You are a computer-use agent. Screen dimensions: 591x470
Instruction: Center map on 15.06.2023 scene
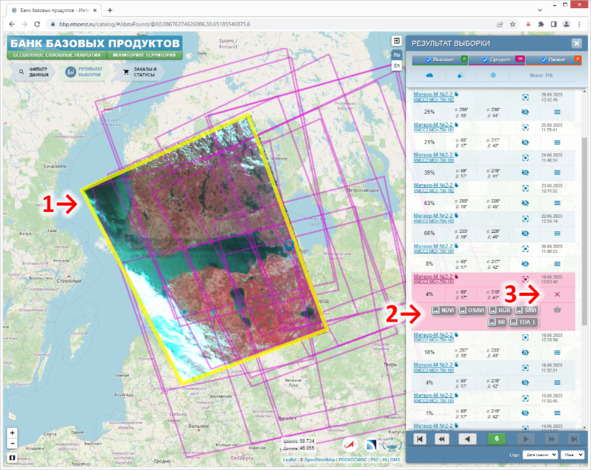coord(525,398)
